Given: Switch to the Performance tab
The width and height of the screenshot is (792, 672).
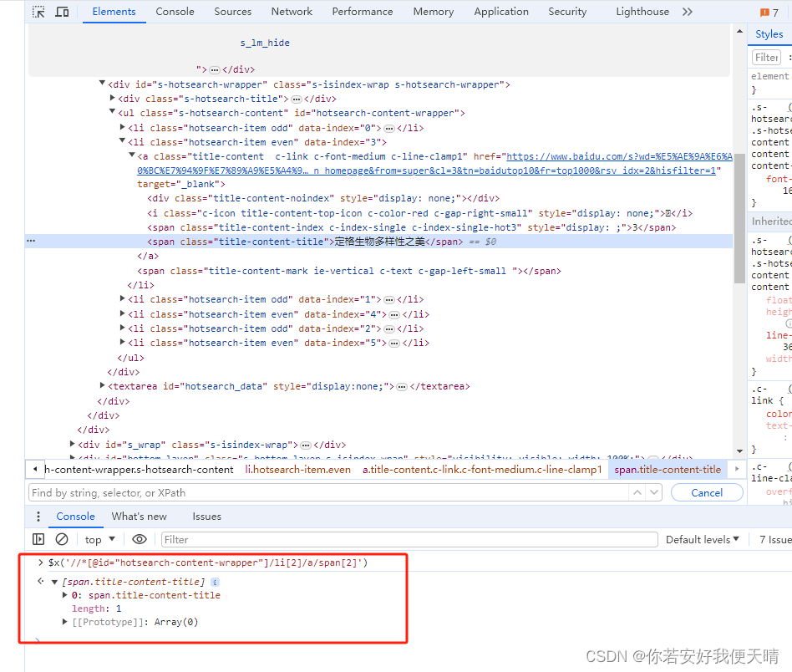Looking at the screenshot, I should coord(362,12).
